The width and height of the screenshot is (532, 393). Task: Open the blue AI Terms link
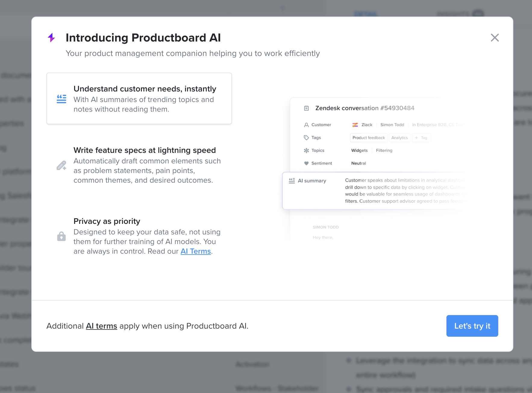click(196, 251)
